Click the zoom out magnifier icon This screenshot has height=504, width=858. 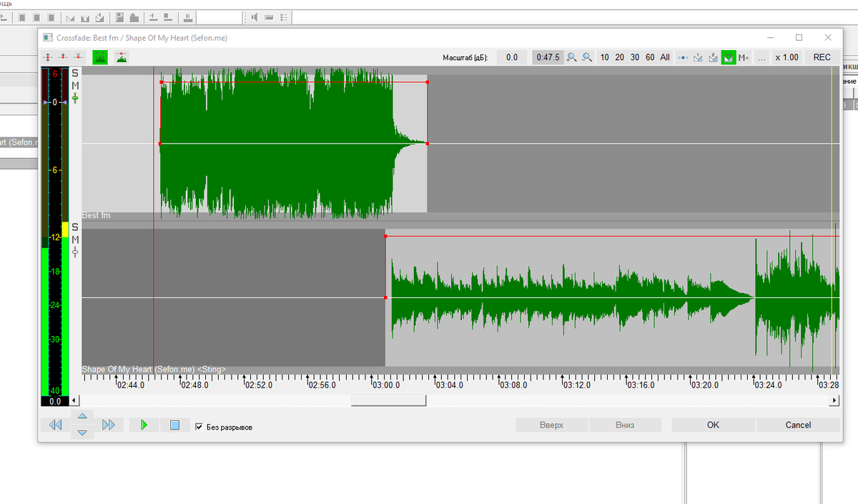(587, 57)
